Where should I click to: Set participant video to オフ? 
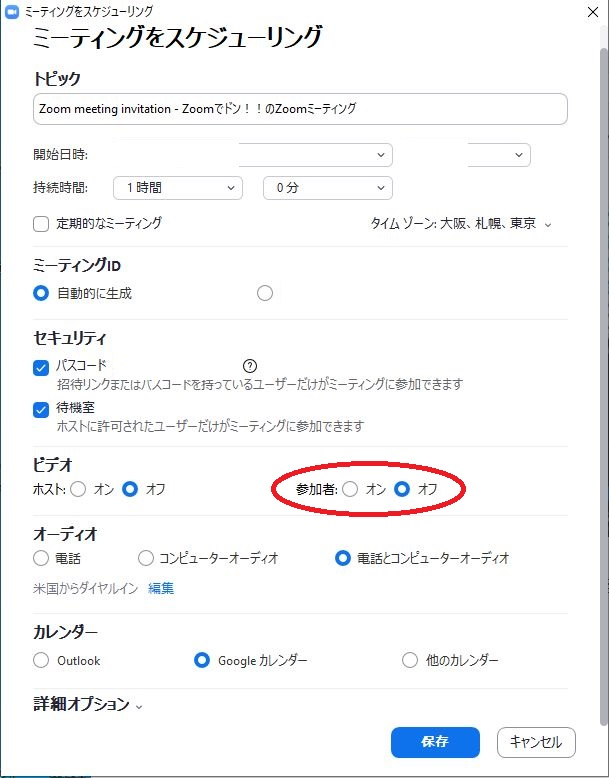[402, 489]
